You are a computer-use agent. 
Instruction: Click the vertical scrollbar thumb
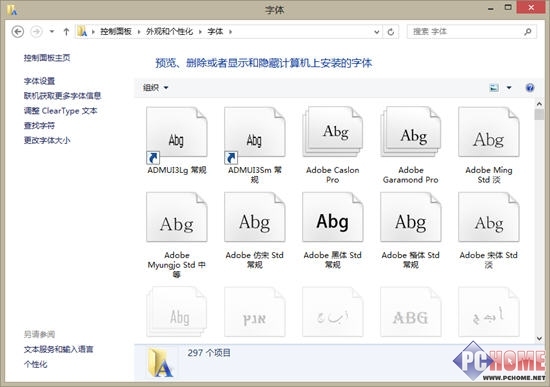[539, 114]
